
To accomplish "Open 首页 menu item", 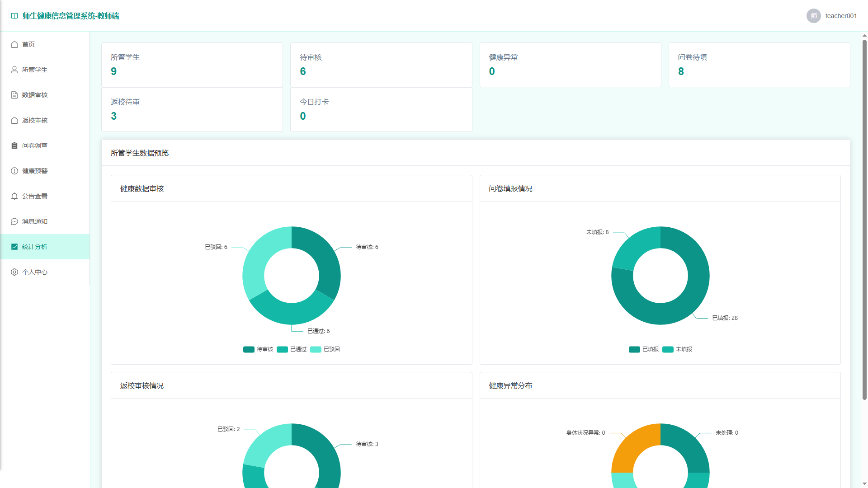I will point(45,44).
